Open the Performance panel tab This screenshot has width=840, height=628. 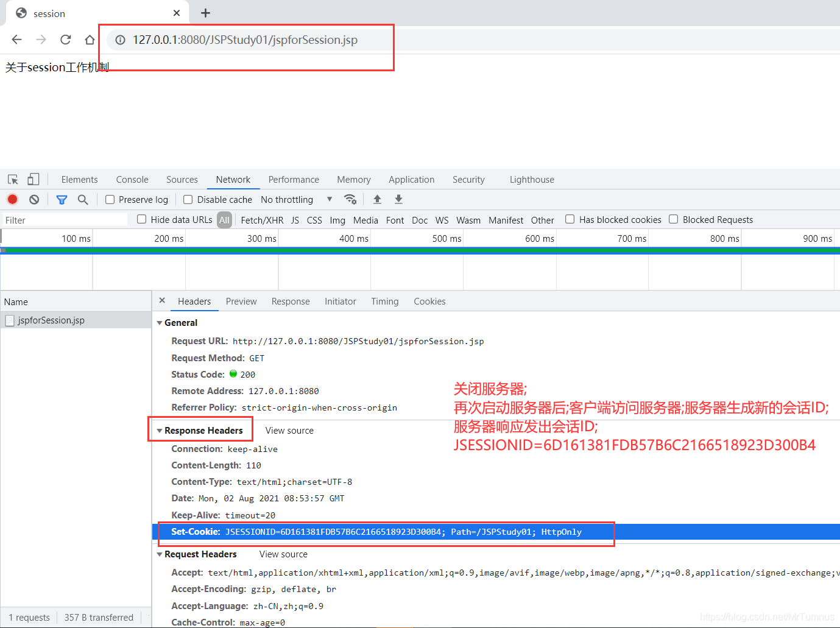pyautogui.click(x=294, y=180)
